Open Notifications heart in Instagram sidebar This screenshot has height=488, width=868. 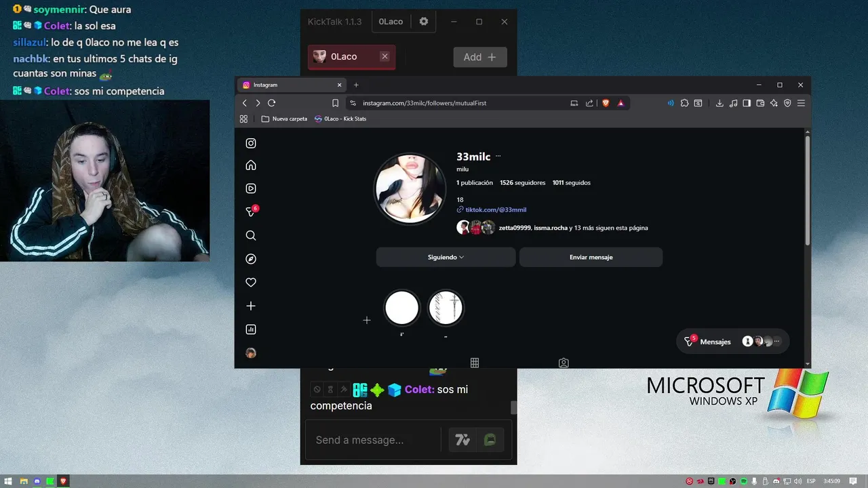pyautogui.click(x=251, y=282)
